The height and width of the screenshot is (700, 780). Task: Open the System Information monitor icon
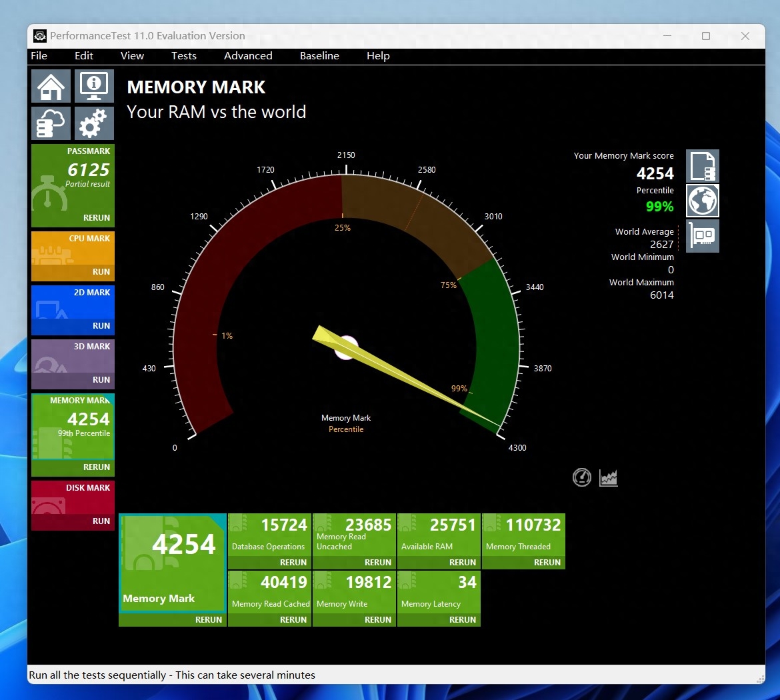(x=94, y=86)
